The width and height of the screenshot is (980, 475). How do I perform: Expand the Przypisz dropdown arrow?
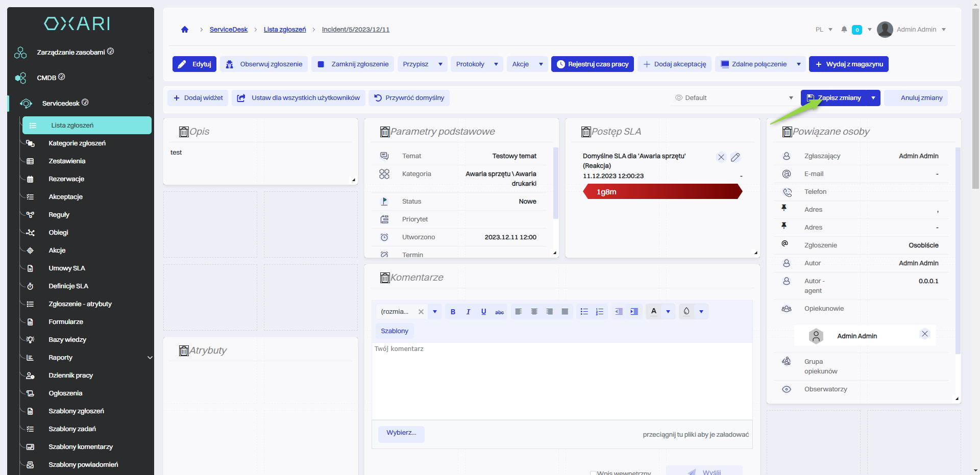pos(440,64)
